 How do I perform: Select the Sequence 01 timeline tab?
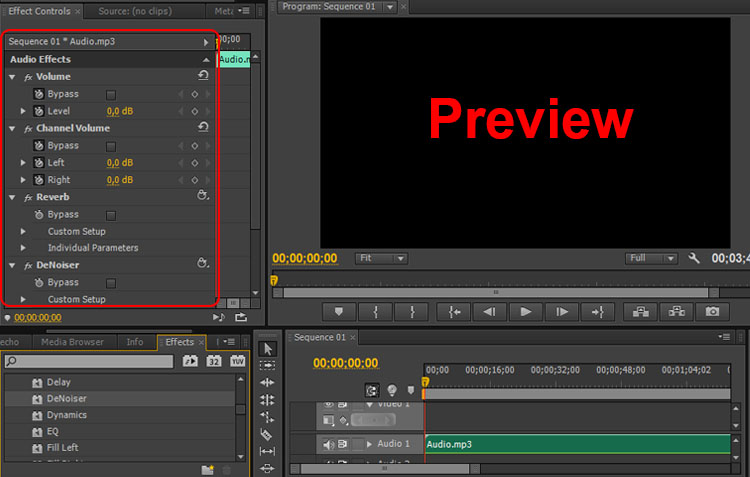point(320,337)
